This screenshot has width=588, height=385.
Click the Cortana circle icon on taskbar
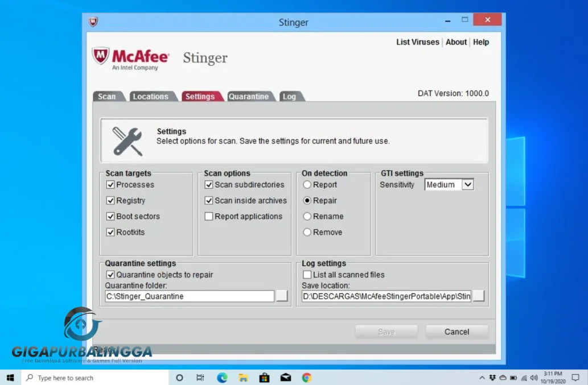coord(179,378)
